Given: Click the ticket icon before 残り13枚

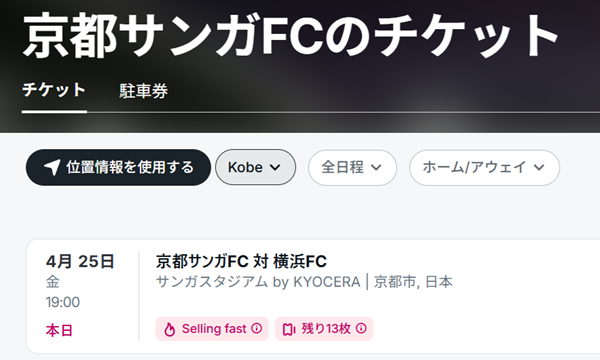Looking at the screenshot, I should [x=289, y=329].
